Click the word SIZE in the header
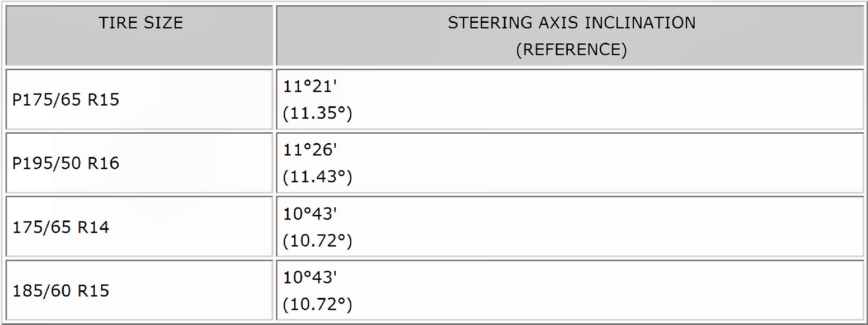Viewport: 868px width, 325px height. pyautogui.click(x=163, y=23)
